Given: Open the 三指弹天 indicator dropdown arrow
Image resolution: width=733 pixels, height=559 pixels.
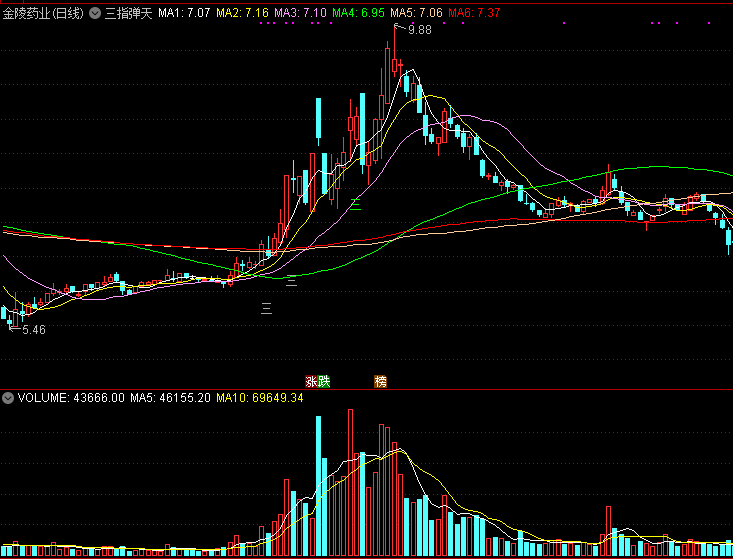Looking at the screenshot, I should click(95, 13).
